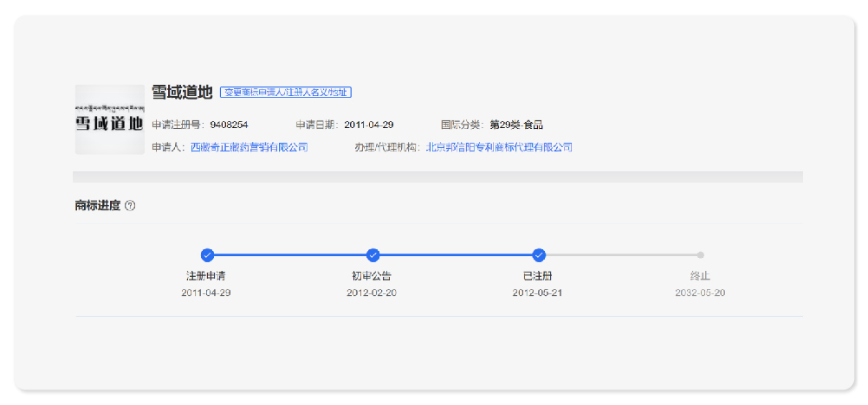
Task: Select the date 2012-02-20
Action: tap(372, 292)
